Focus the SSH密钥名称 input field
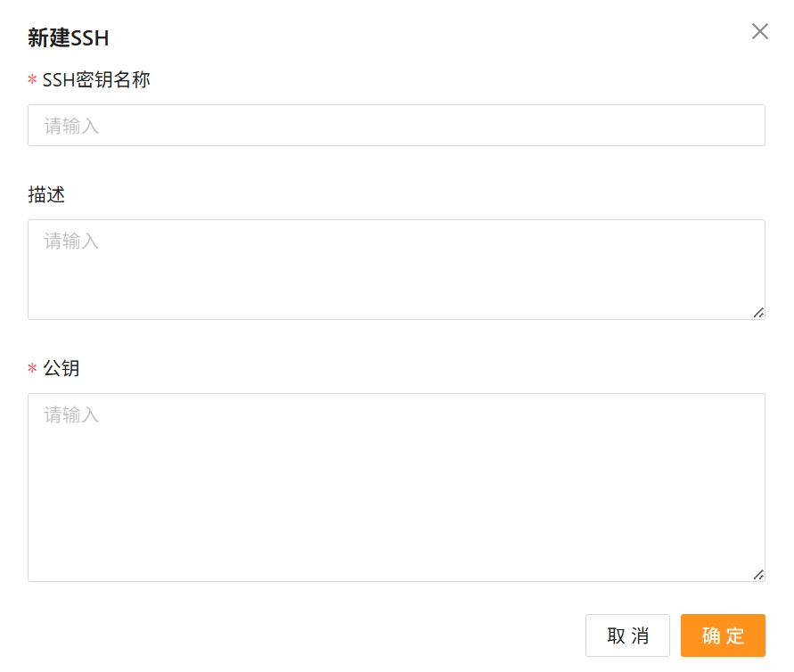 tap(396, 126)
